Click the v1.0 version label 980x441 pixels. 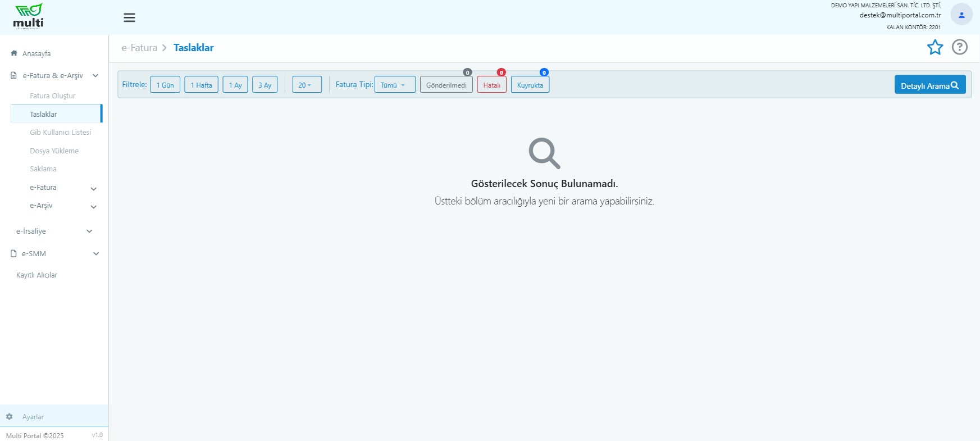tap(97, 435)
